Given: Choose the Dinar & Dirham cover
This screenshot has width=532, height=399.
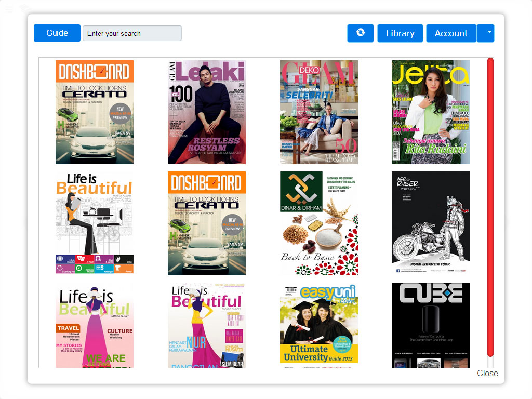Looking at the screenshot, I should pyautogui.click(x=318, y=223).
